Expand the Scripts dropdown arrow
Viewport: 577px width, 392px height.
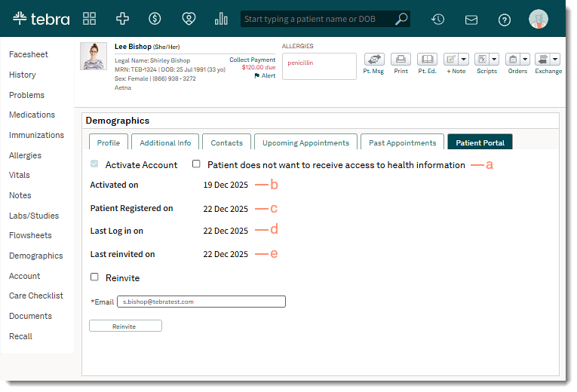point(494,60)
